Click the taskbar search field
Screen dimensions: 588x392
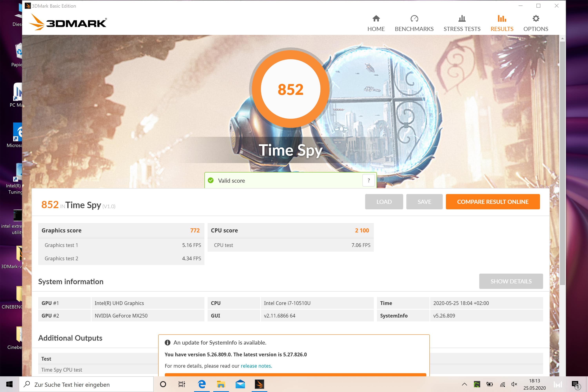(x=86, y=384)
